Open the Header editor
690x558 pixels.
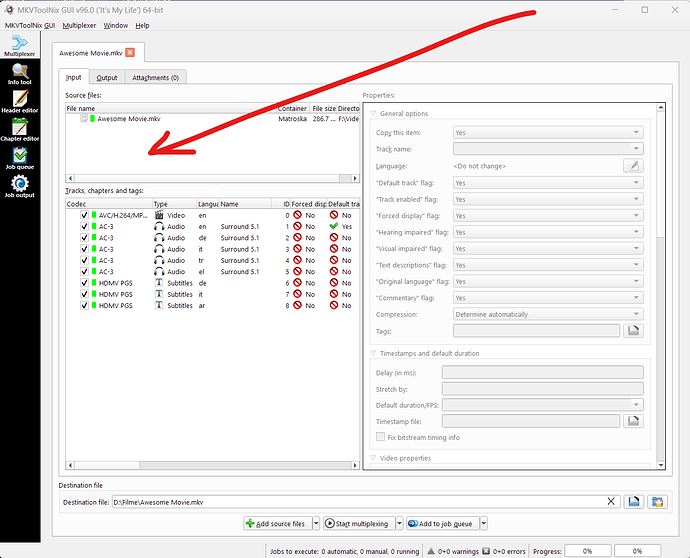pyautogui.click(x=20, y=102)
